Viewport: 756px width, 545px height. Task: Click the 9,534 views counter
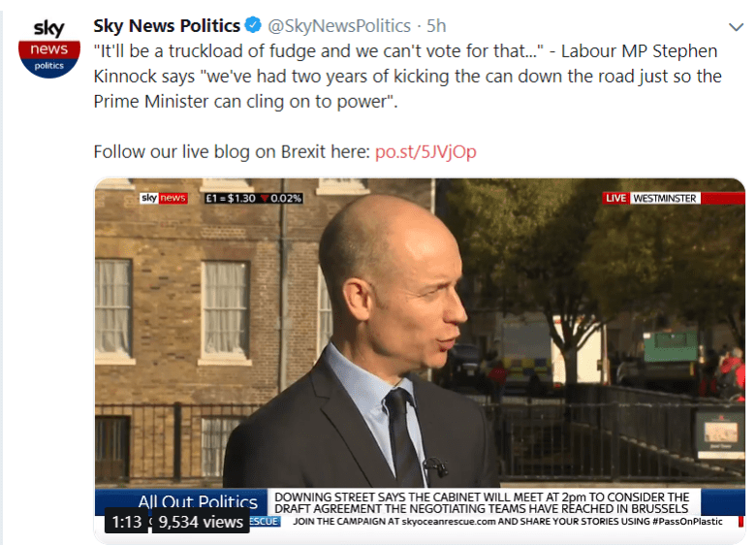pyautogui.click(x=201, y=522)
